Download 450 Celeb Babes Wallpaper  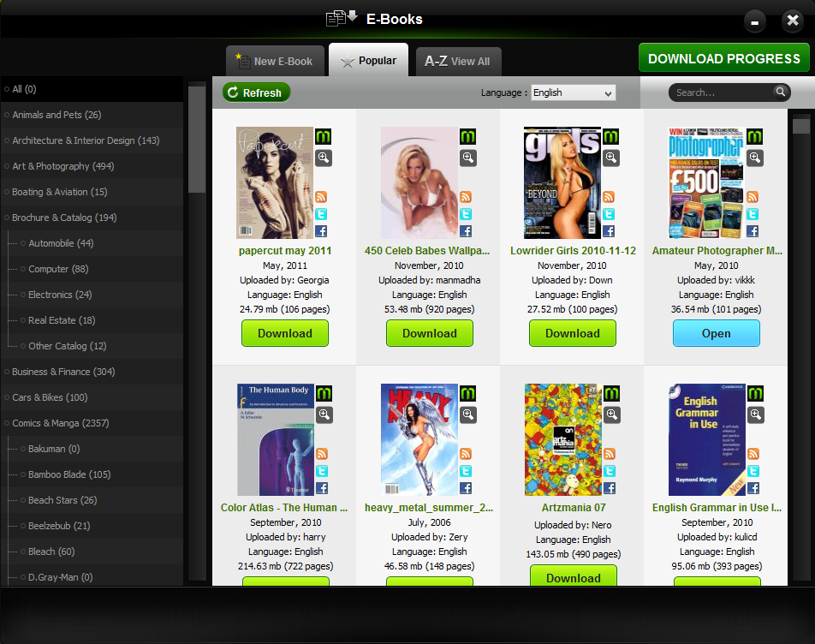tap(430, 333)
